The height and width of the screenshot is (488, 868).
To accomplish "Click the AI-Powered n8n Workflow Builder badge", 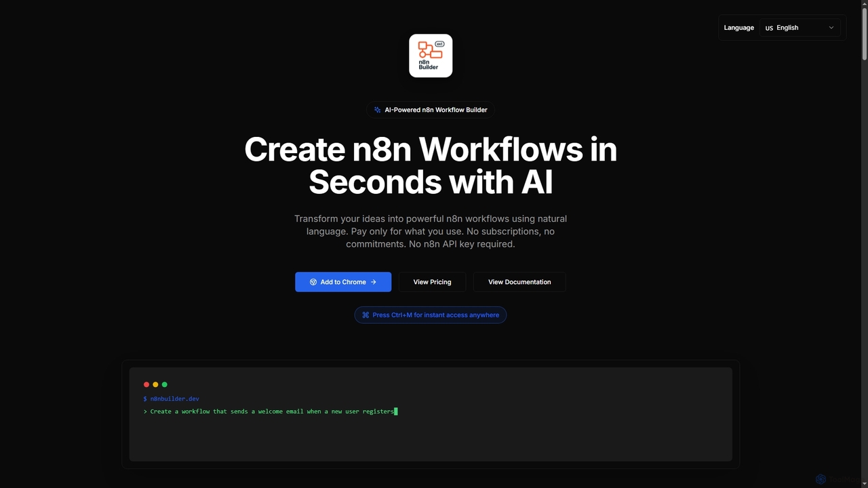I will coord(431,110).
